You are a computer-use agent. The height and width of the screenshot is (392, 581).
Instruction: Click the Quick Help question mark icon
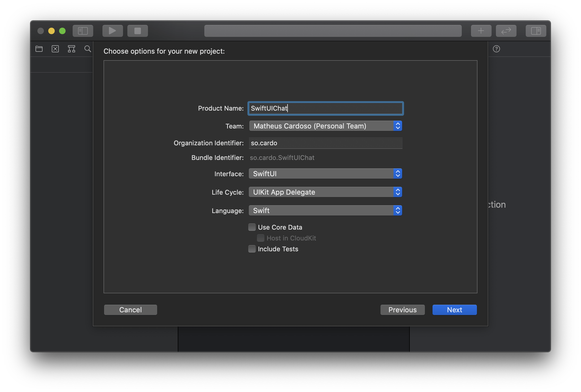point(496,49)
